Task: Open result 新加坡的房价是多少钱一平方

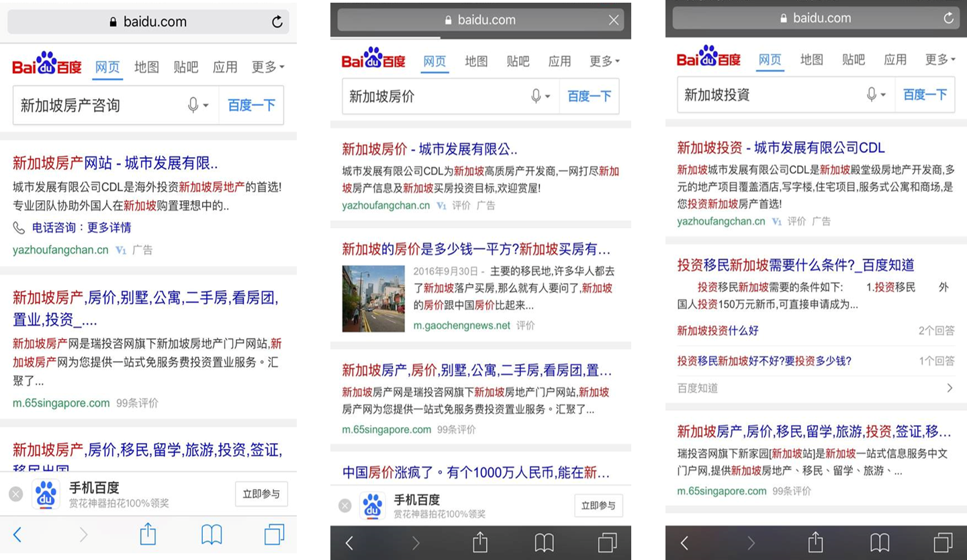Action: (476, 250)
